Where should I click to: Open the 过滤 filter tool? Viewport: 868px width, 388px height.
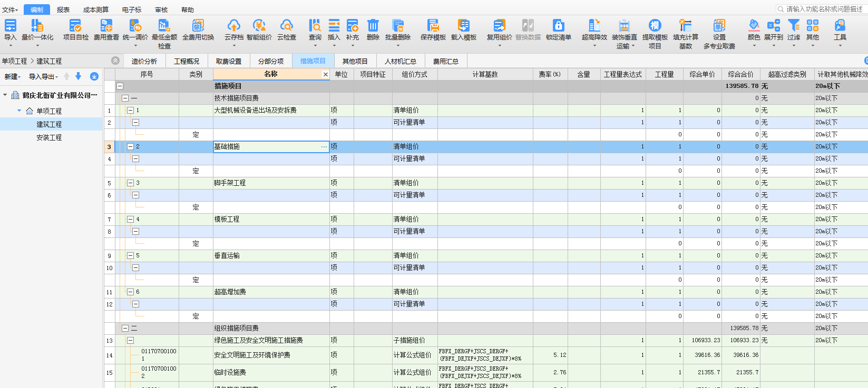point(793,29)
